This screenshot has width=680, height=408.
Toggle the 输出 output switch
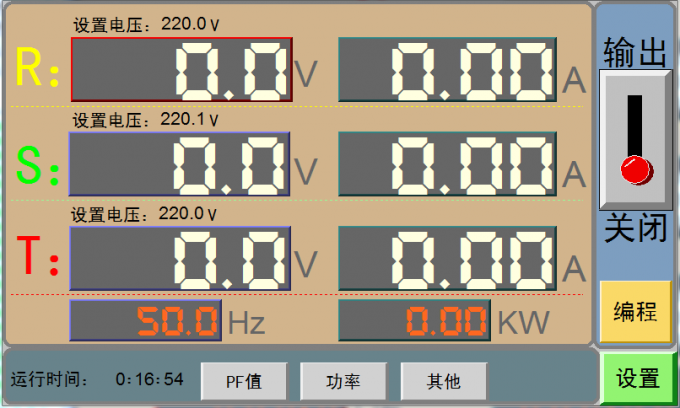634,139
